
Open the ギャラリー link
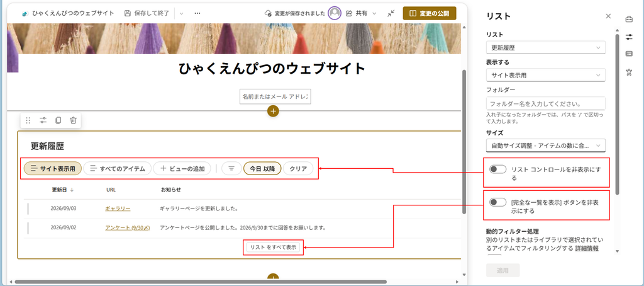click(x=118, y=209)
